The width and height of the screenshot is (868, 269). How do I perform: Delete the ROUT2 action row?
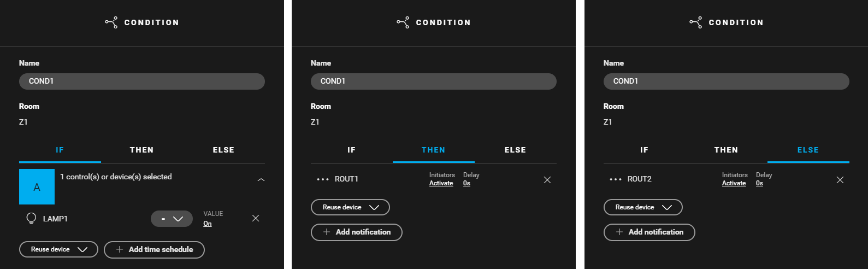click(x=840, y=180)
